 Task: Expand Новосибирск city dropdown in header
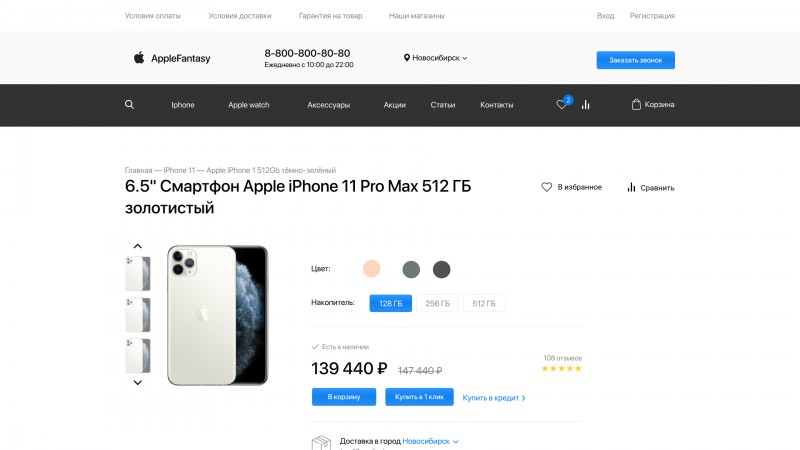pyautogui.click(x=436, y=58)
